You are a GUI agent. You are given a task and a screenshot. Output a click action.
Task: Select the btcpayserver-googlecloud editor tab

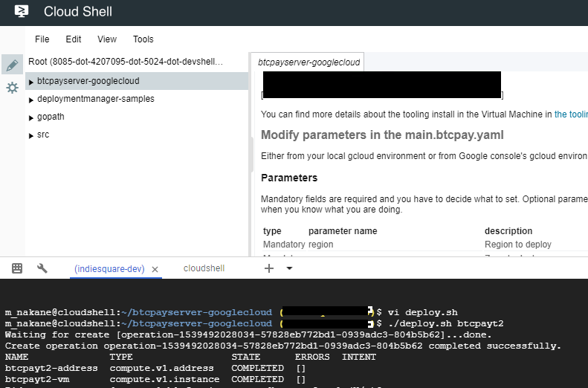308,62
